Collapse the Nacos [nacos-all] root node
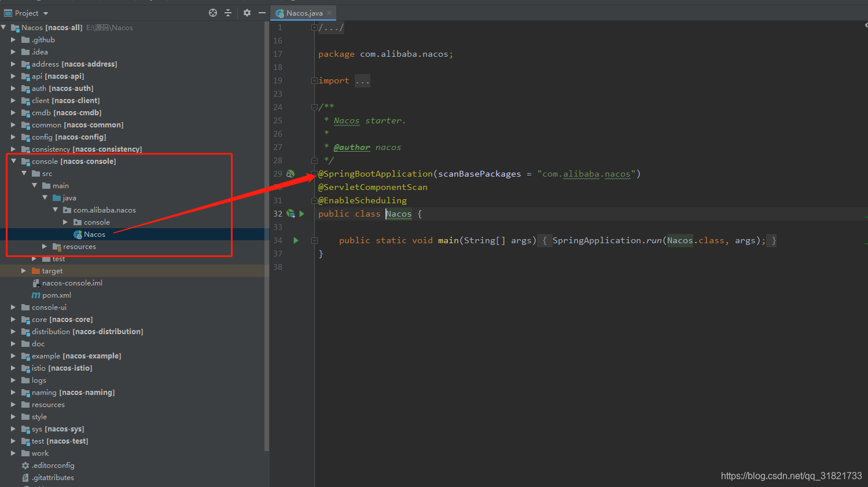Screen dimensions: 868x487 4,27
